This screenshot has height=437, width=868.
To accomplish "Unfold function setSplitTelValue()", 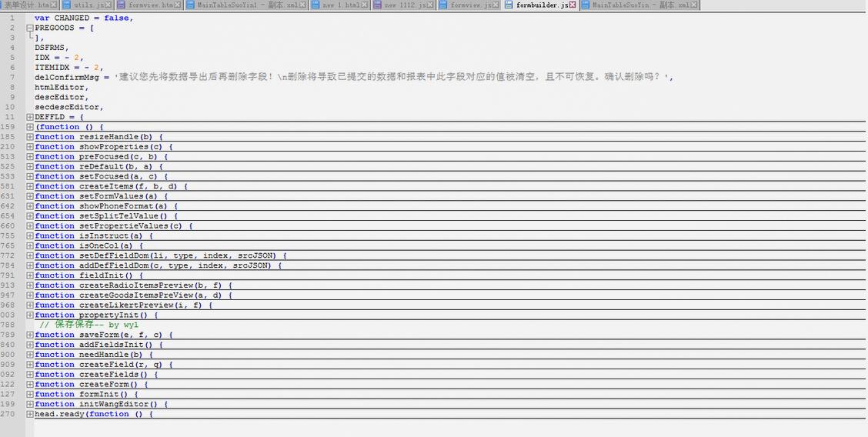I will [30, 215].
